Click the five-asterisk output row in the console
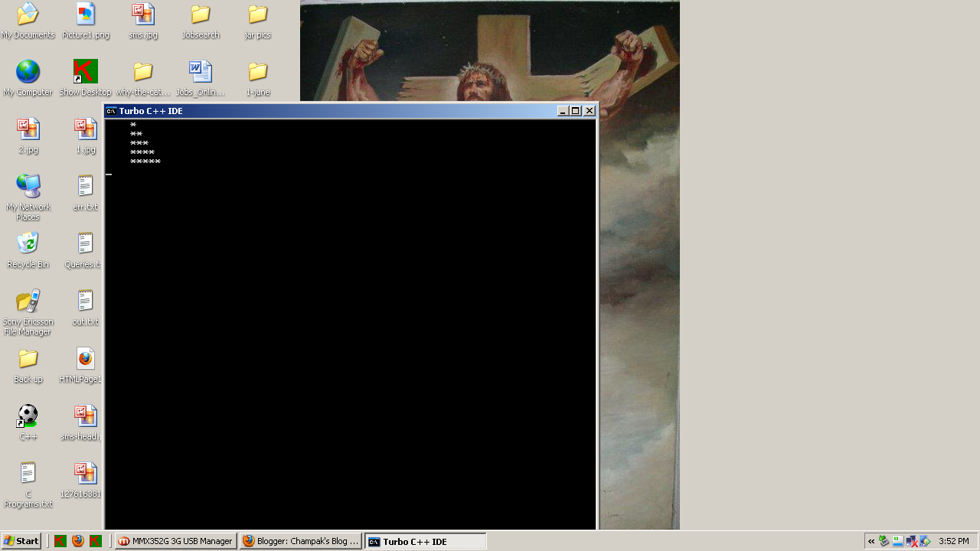Screen dimensions: 980x551 145,161
